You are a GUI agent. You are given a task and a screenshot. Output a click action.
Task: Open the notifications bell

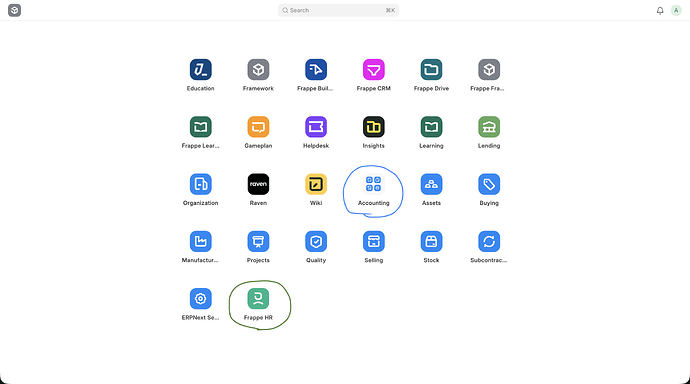coord(660,11)
